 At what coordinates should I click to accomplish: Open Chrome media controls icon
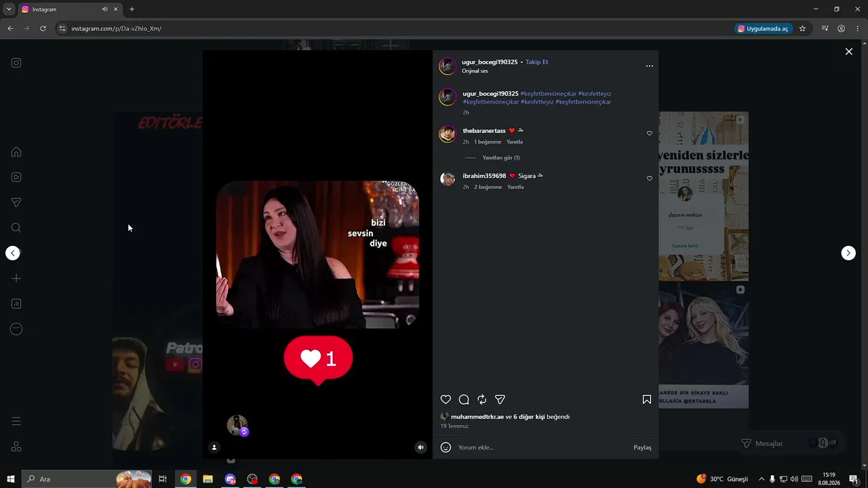click(825, 28)
